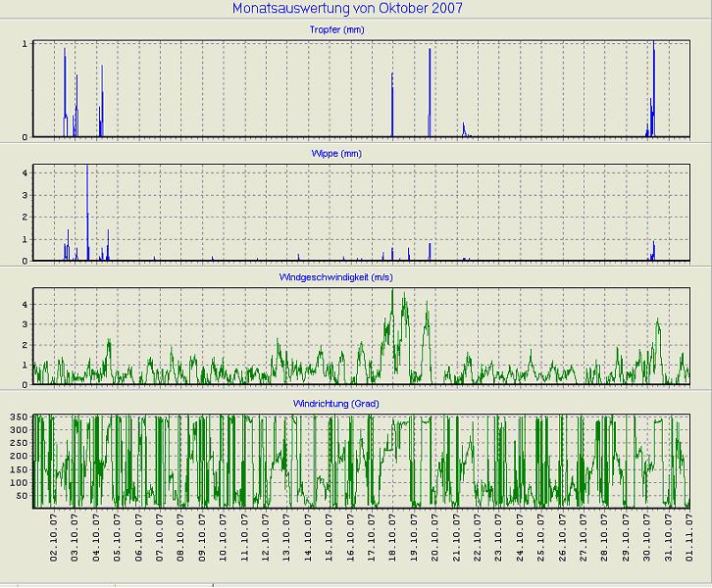Click the Tropfer spike near 31.10.07
Screen dimensions: 712x588
tap(653, 59)
